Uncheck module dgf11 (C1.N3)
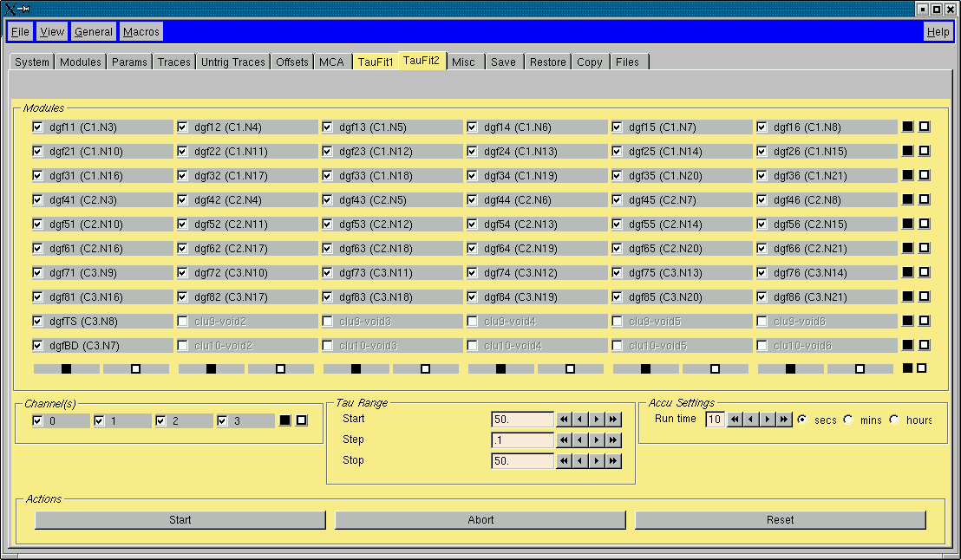The height and width of the screenshot is (560, 961). pyautogui.click(x=38, y=127)
